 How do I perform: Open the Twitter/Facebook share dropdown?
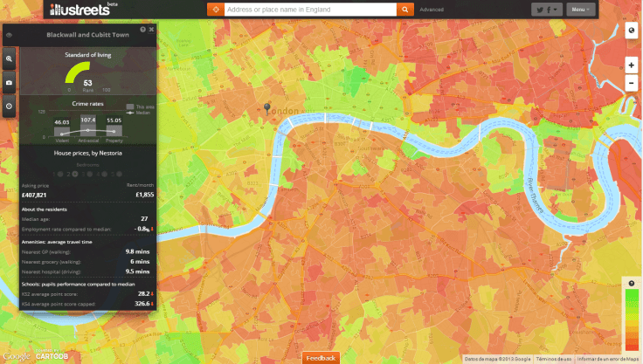point(546,10)
